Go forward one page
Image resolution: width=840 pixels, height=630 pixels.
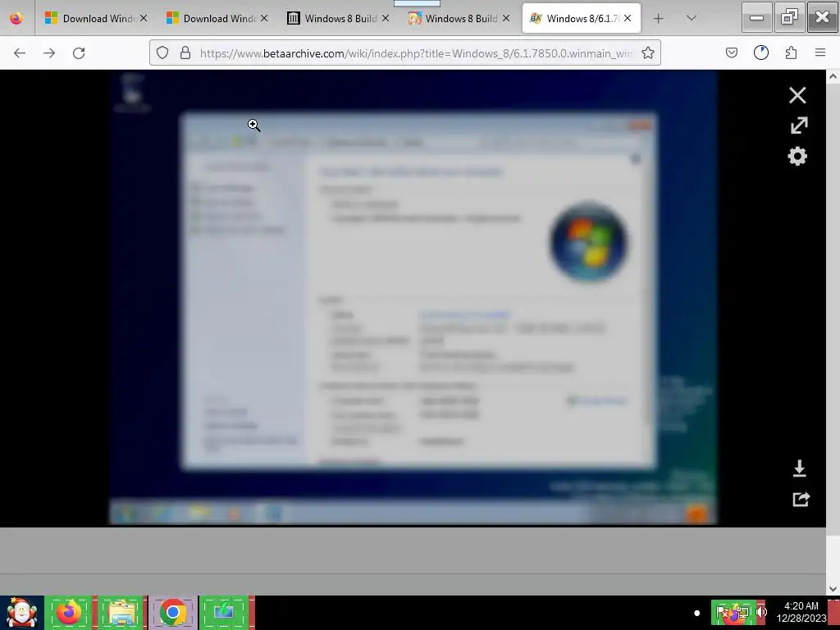[x=49, y=52]
